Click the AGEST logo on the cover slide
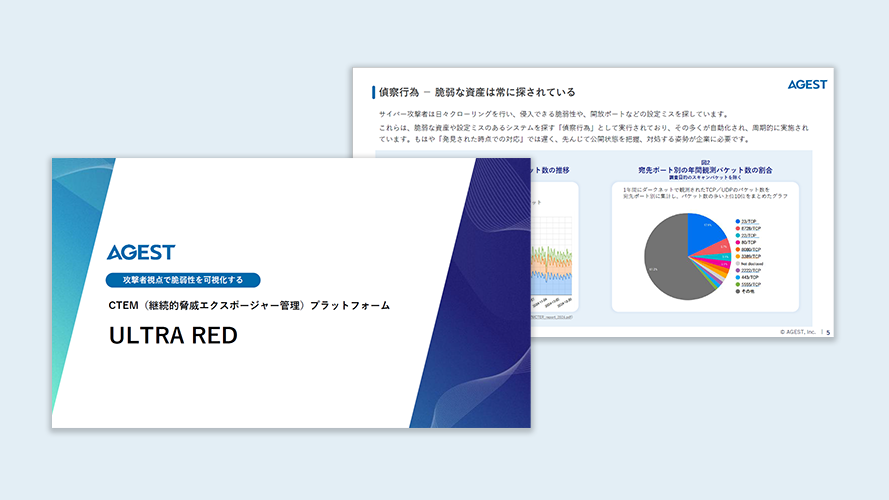The width and height of the screenshot is (889, 500). click(141, 252)
